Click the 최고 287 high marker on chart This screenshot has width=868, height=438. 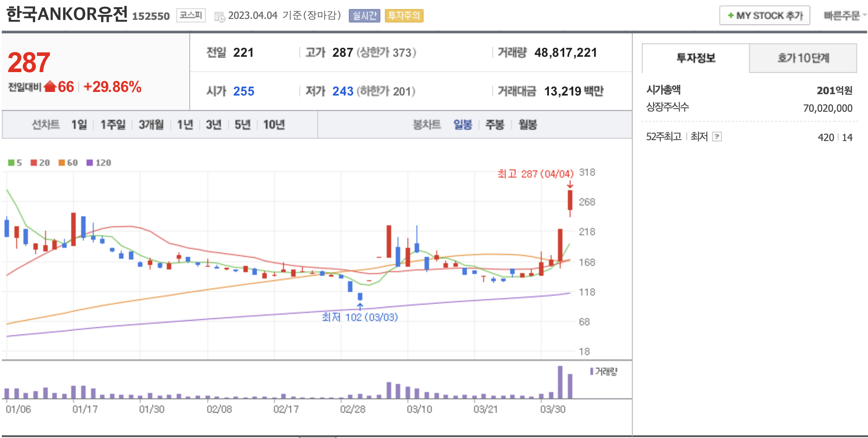pyautogui.click(x=535, y=174)
